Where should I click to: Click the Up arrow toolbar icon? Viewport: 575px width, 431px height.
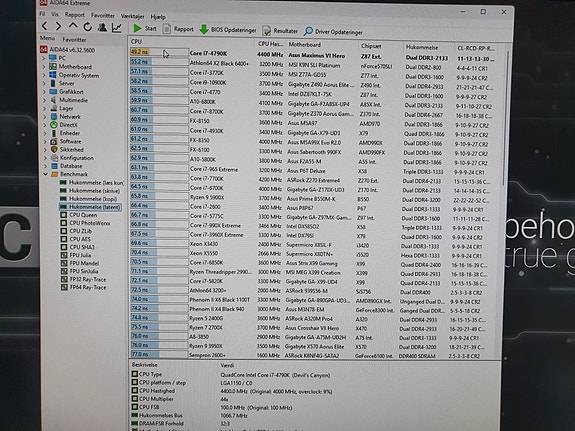click(73, 26)
